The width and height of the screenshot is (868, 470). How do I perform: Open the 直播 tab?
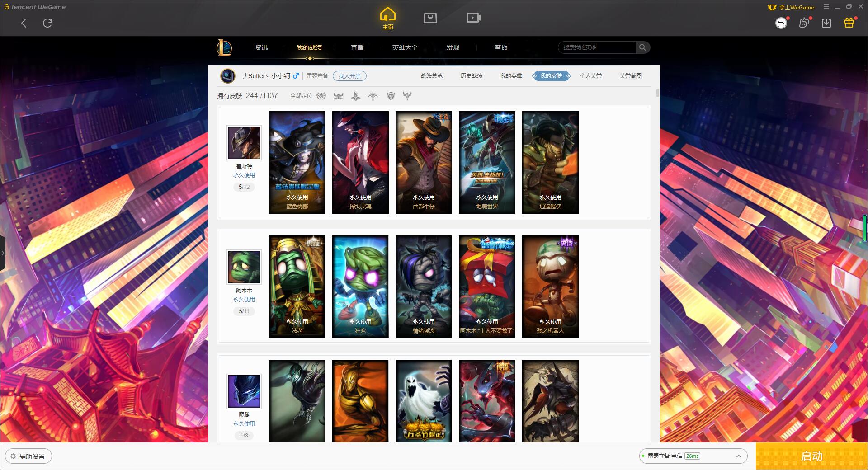[x=357, y=47]
